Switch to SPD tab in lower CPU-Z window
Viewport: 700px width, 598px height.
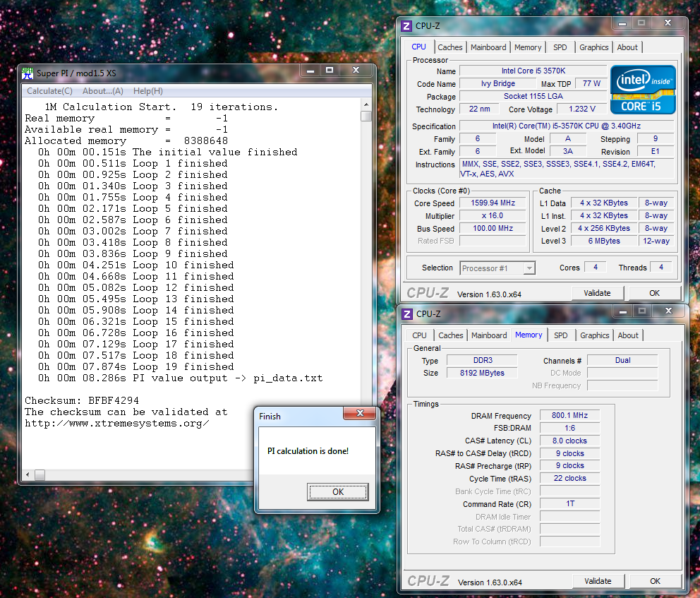(561, 335)
